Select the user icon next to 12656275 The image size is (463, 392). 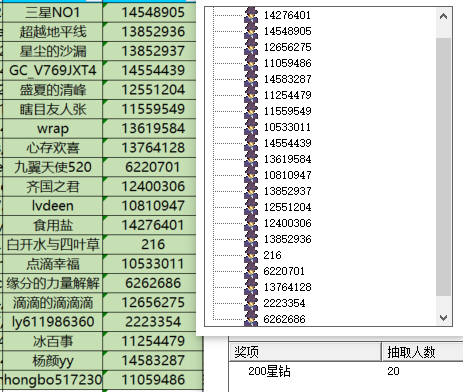tap(251, 47)
